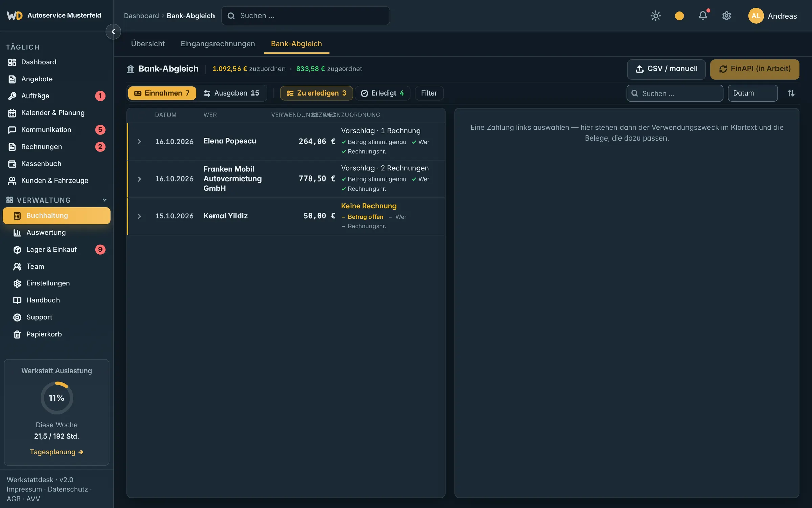Open Papierkorb in sidebar
This screenshot has width=812, height=508.
57,334
